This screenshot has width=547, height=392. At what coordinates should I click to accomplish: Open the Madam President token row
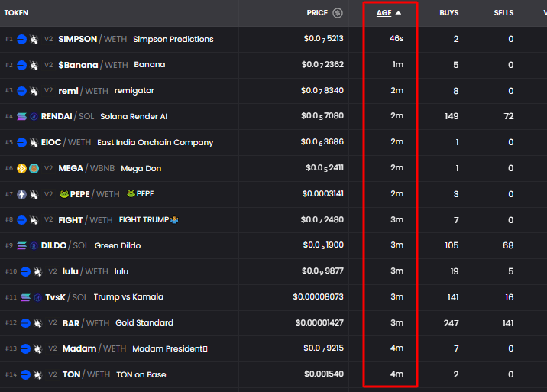coord(273,348)
